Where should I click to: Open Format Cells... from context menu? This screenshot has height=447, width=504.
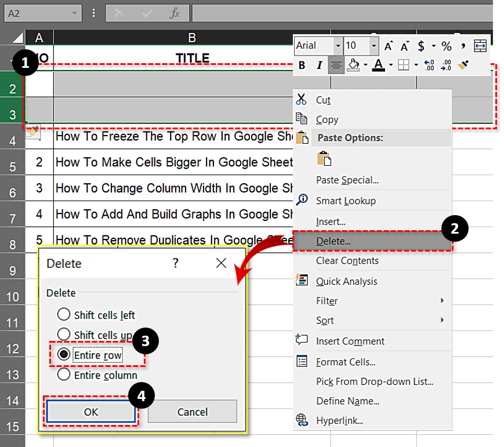(x=372, y=362)
